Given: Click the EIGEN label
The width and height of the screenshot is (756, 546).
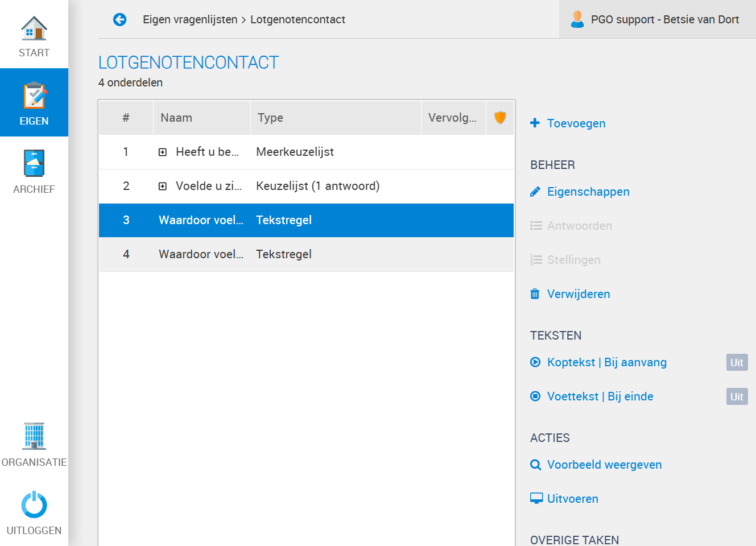Looking at the screenshot, I should tap(34, 121).
